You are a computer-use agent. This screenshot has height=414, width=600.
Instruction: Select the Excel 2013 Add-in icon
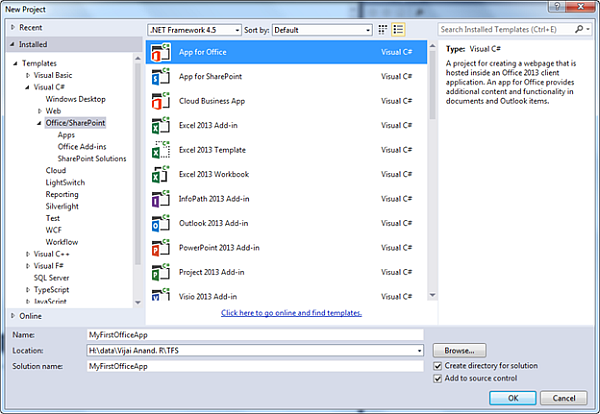(161, 126)
